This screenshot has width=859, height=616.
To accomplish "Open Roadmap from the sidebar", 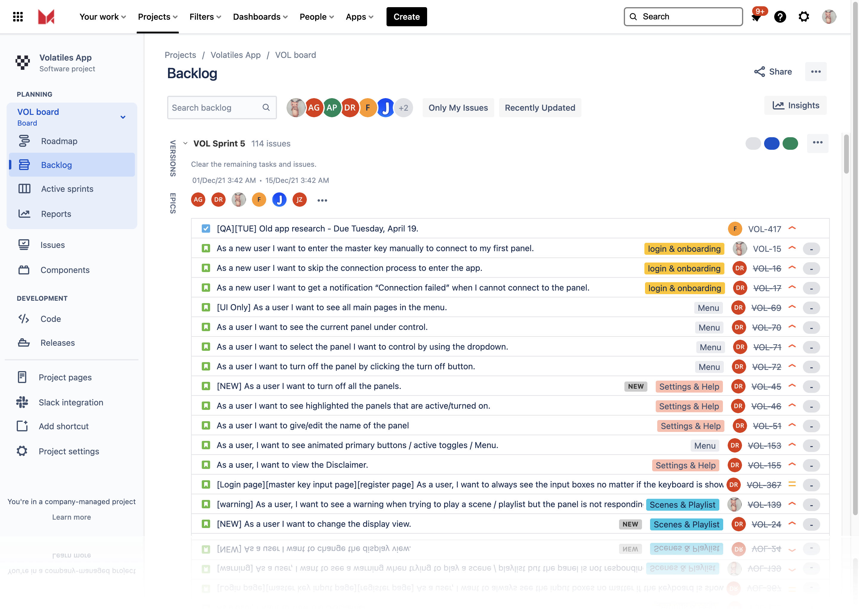I will pos(59,141).
